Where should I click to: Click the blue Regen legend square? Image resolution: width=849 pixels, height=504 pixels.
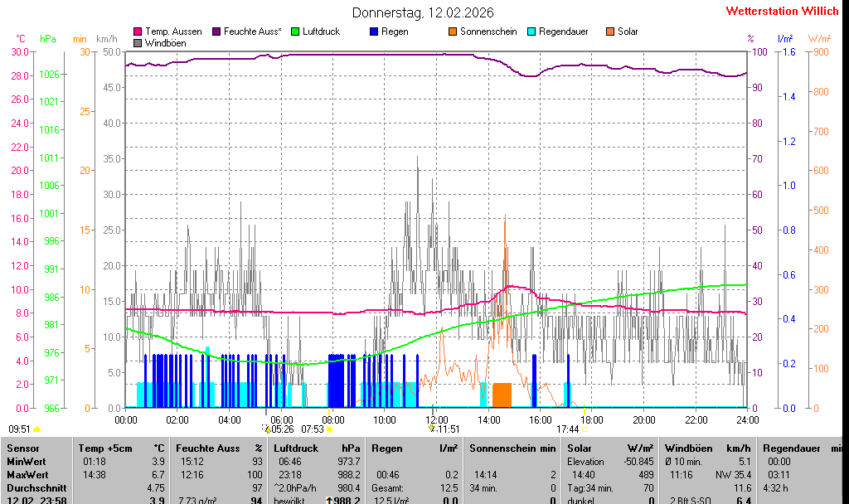(x=373, y=31)
